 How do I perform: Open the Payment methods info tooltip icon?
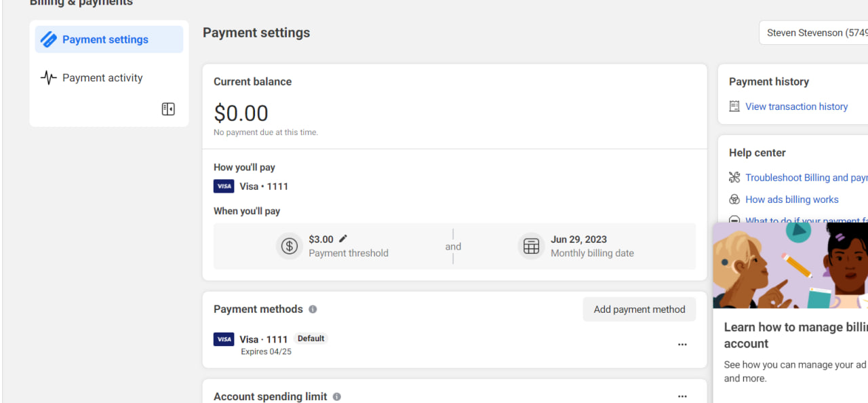313,309
